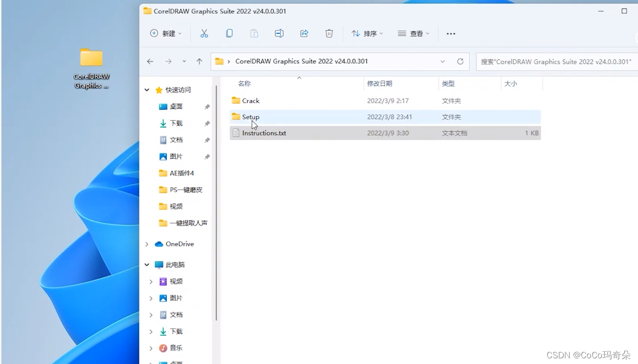The height and width of the screenshot is (364, 638).
Task: Click the 文本文档 type cell
Action: tap(455, 133)
